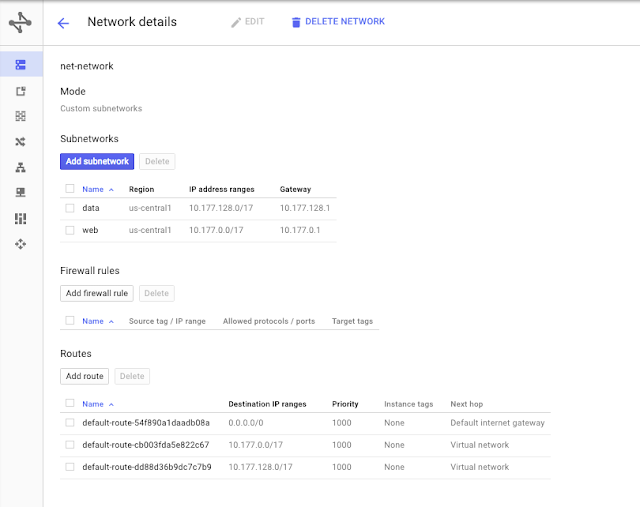The width and height of the screenshot is (640, 507).
Task: Select the Networks sidebar icon
Action: click(x=20, y=64)
